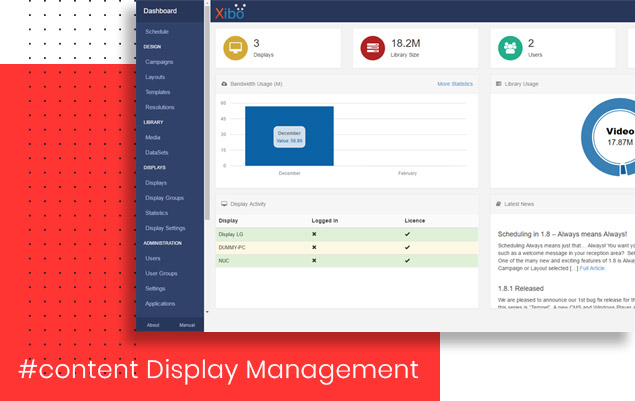The image size is (635, 401).
Task: Click the Xibo logo
Action: click(x=230, y=12)
